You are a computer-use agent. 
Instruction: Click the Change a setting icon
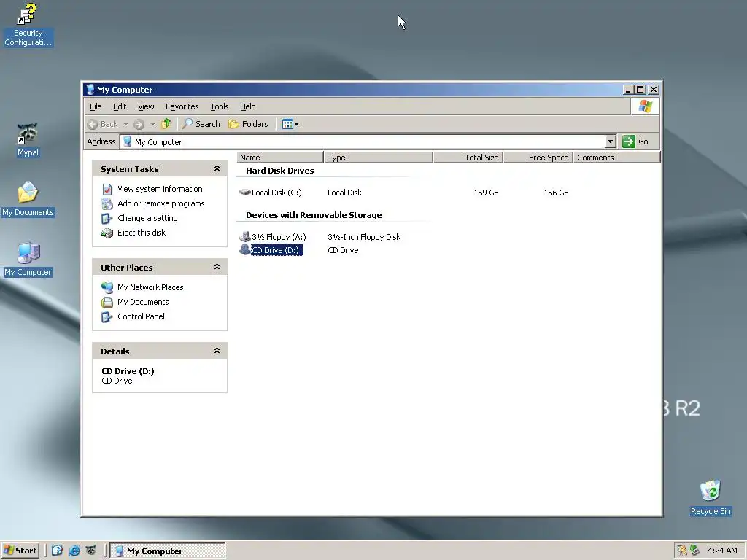(x=107, y=219)
